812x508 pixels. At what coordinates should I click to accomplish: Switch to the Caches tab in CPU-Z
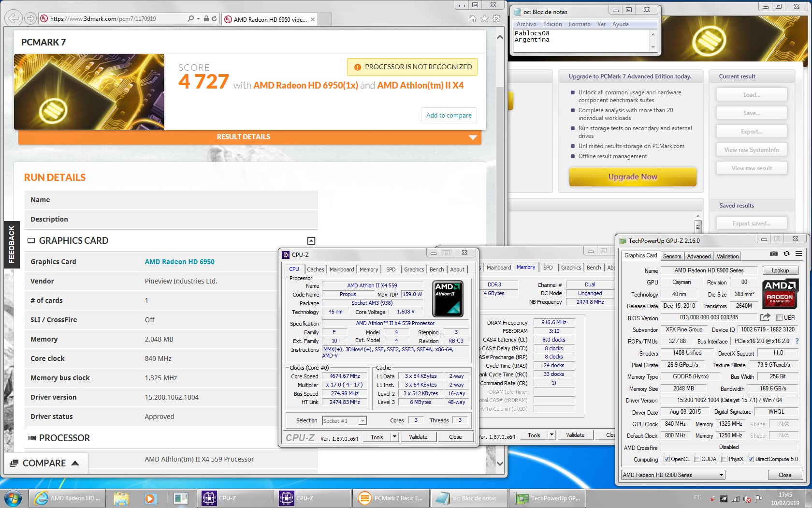[315, 269]
